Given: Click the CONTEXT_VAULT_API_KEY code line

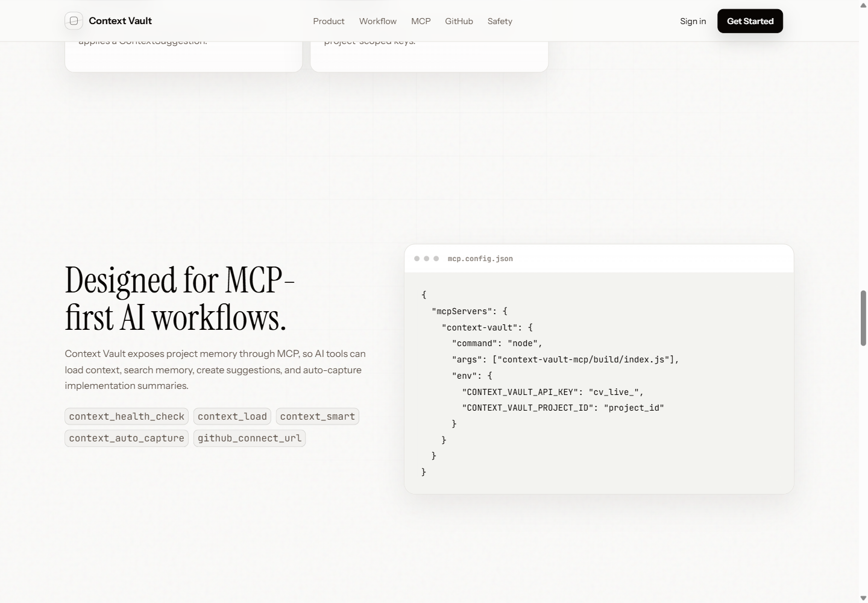Looking at the screenshot, I should coord(553,391).
